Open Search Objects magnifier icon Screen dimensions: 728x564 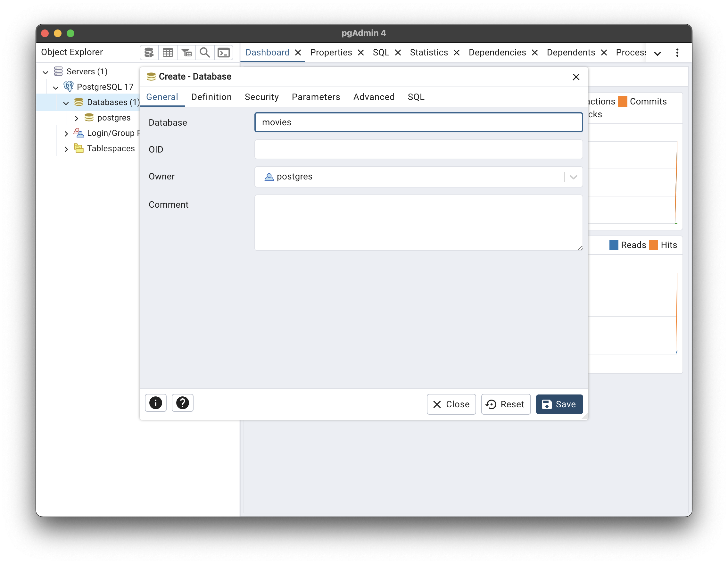point(205,53)
